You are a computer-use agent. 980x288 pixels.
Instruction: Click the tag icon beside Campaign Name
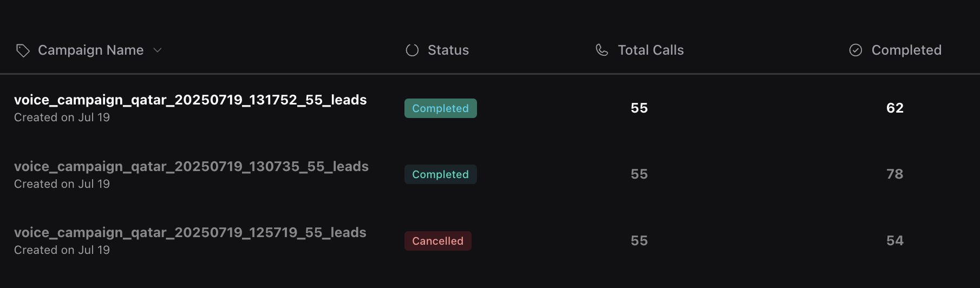(23, 50)
